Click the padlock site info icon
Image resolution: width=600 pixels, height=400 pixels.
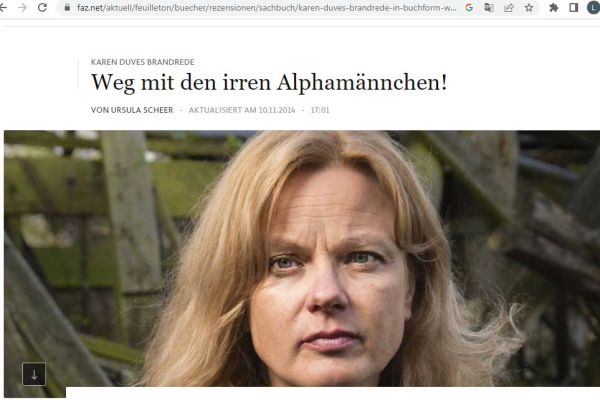point(67,7)
